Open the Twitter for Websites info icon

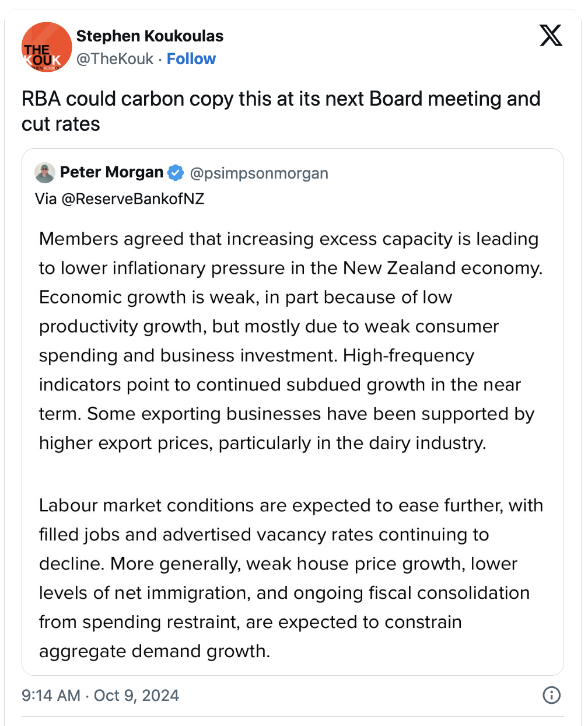click(552, 695)
